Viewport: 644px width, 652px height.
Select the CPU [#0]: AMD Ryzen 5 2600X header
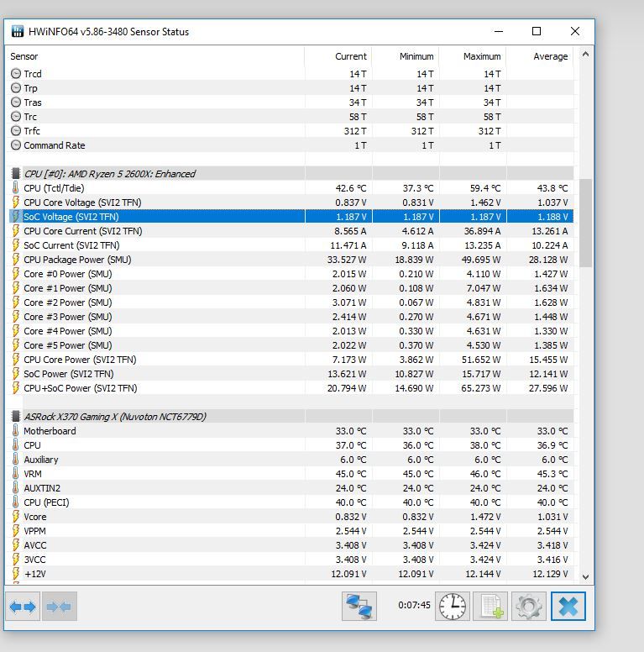[x=291, y=173]
